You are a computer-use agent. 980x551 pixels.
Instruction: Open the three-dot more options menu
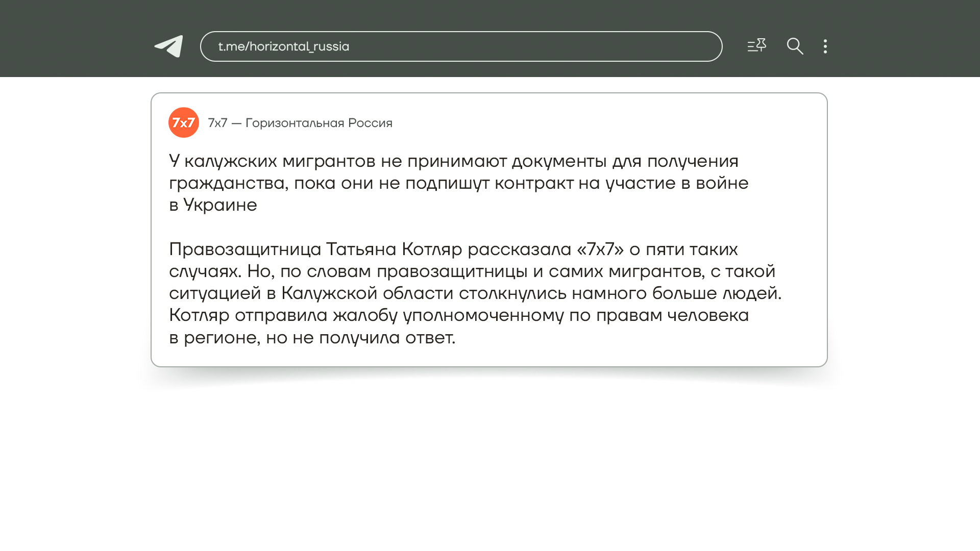click(x=825, y=46)
